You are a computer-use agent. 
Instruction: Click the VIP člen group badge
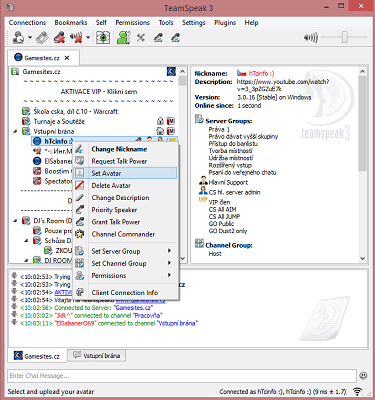203,200
